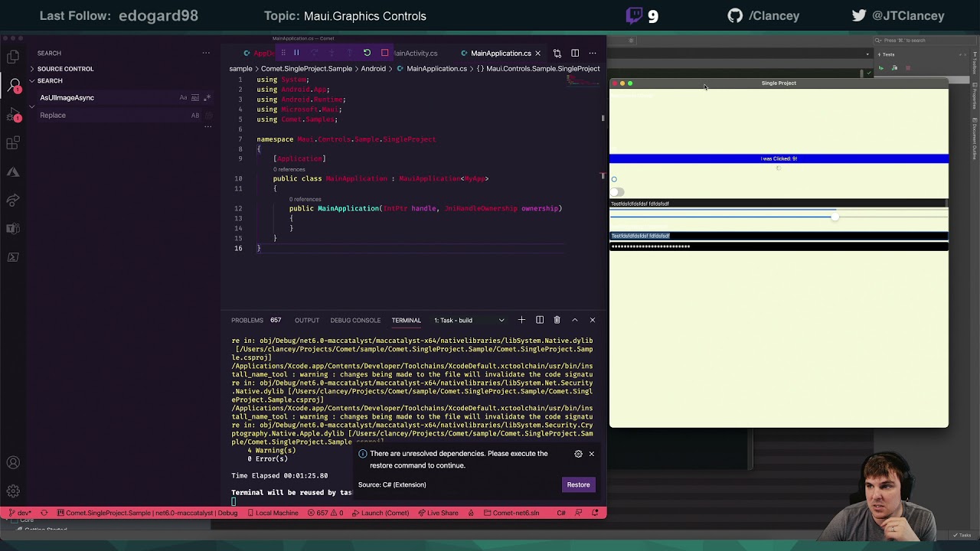Click the Step Over debug button

pos(314,53)
